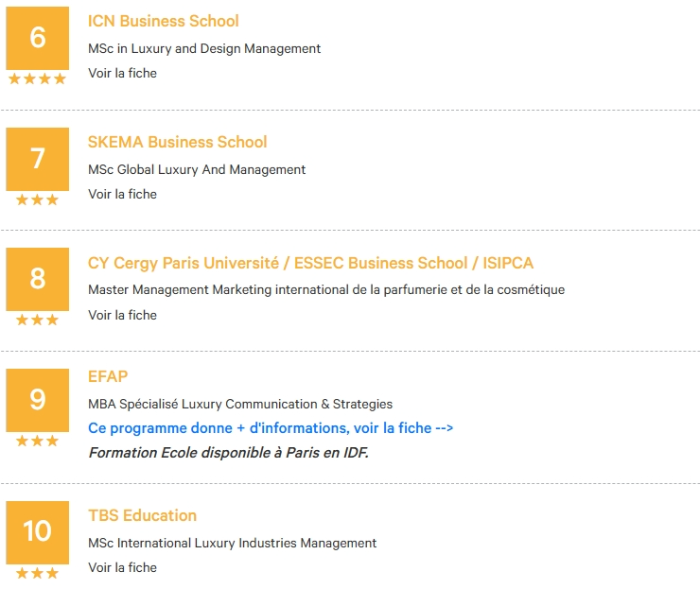
Task: Click the three-star rating under rank 7
Action: pyautogui.click(x=38, y=199)
